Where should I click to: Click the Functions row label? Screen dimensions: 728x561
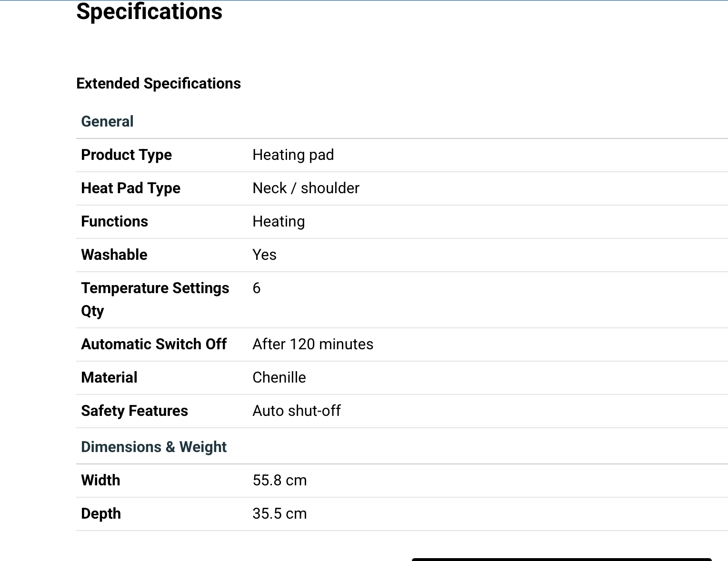[114, 221]
